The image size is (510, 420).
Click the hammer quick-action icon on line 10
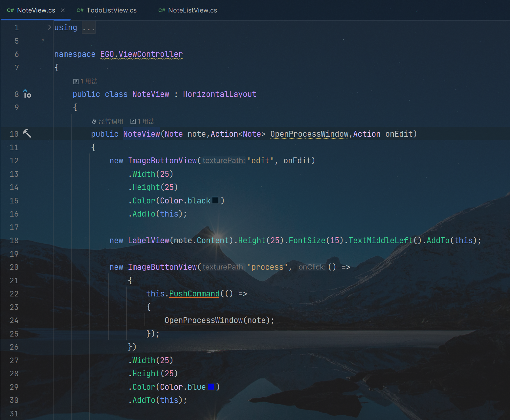pos(27,133)
